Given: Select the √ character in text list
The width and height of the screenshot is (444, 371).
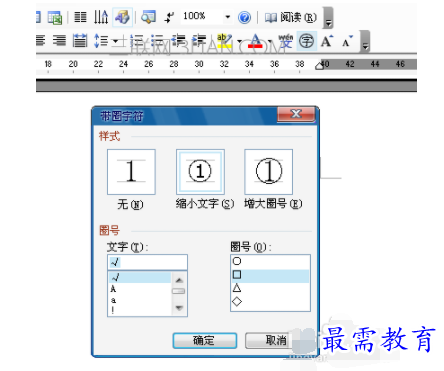Looking at the screenshot, I should 139,277.
